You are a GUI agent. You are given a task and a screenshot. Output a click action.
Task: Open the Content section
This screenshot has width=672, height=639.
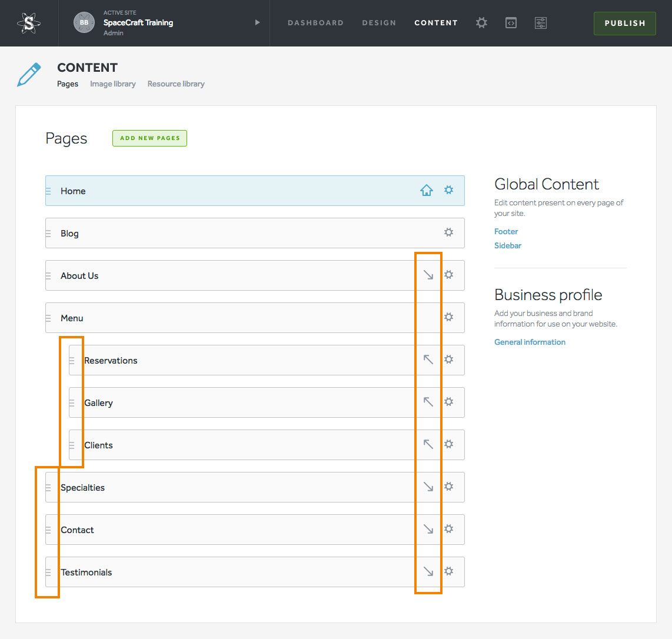(x=436, y=23)
